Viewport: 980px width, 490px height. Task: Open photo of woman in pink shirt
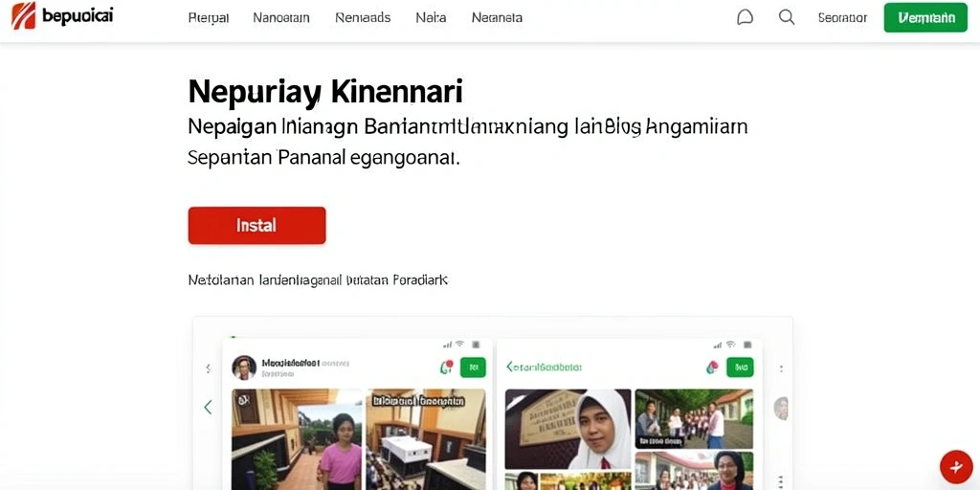click(297, 439)
